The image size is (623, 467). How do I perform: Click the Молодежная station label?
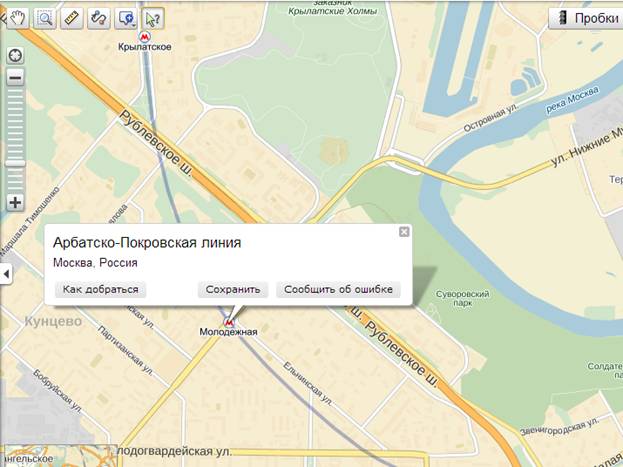coord(228,332)
